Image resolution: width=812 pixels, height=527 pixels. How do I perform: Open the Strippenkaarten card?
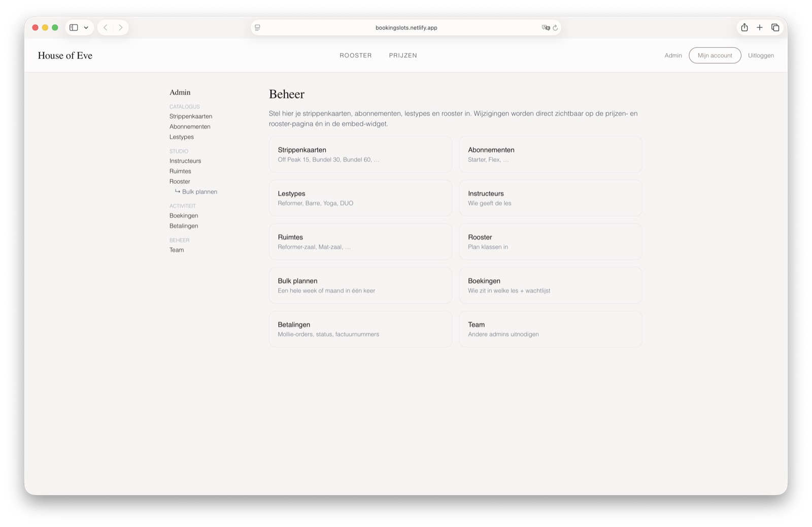point(360,154)
